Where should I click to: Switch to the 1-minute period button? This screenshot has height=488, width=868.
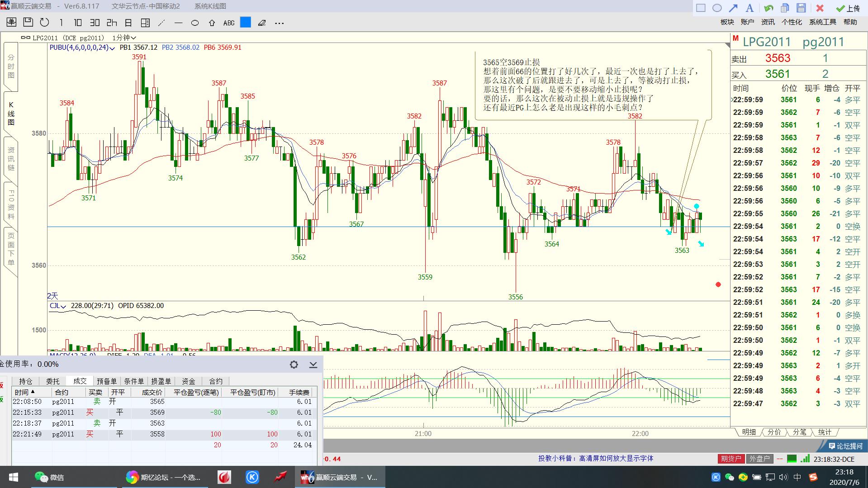tap(61, 23)
